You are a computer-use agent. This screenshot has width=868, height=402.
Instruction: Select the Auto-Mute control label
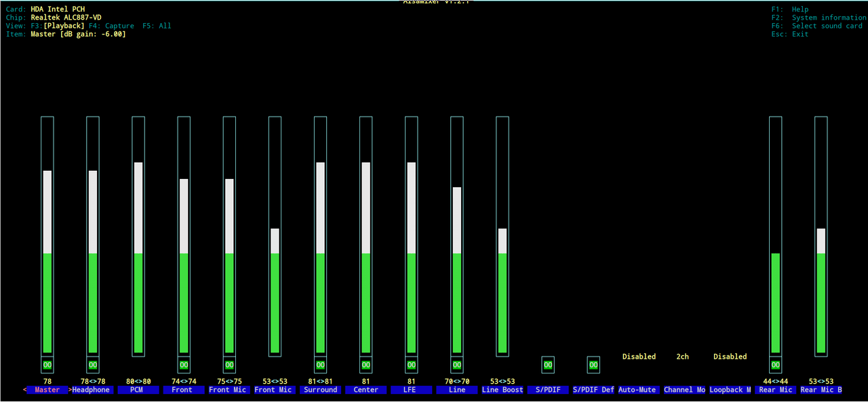pyautogui.click(x=639, y=390)
